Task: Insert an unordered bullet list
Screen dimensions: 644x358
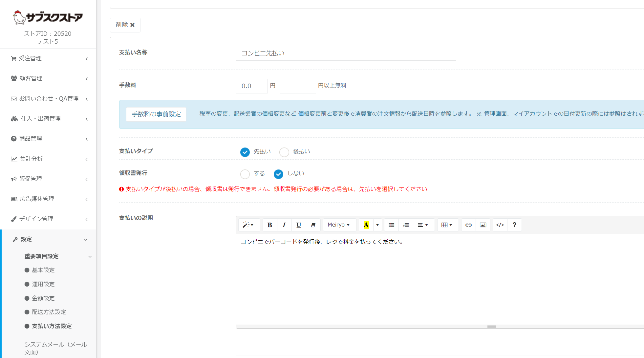Action: point(391,225)
